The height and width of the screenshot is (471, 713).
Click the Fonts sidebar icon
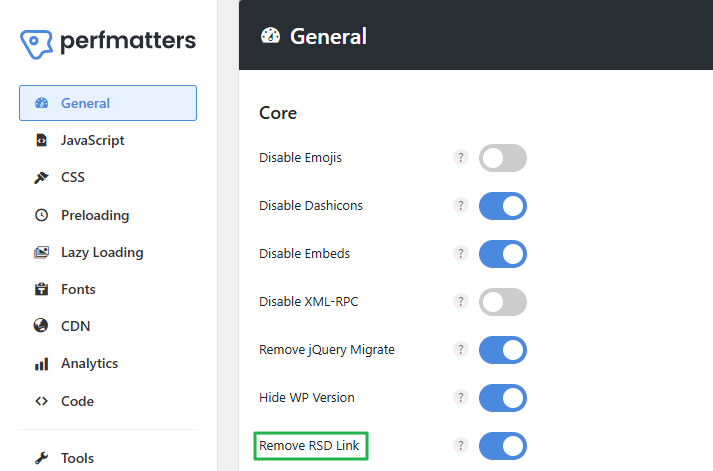[x=41, y=289]
